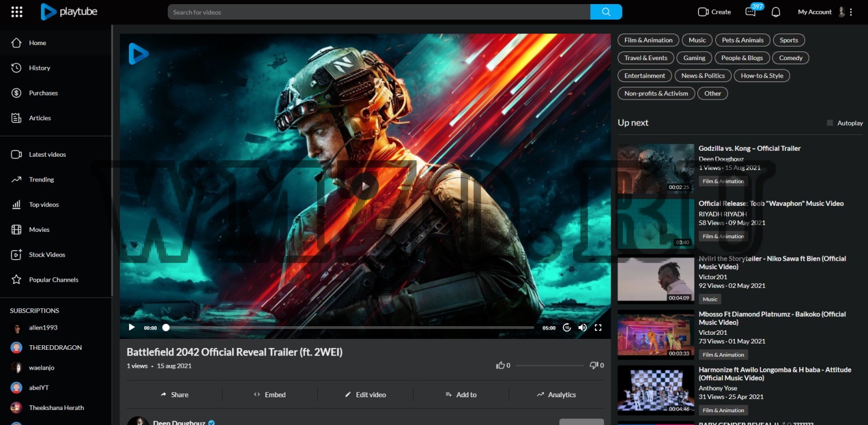The image size is (868, 425).
Task: Open the notifications bell icon
Action: tap(776, 12)
